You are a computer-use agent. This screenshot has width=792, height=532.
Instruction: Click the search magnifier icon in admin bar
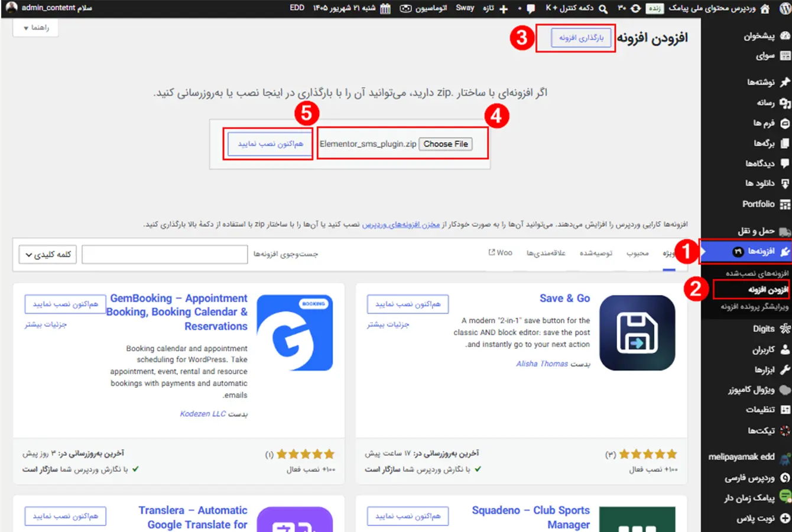603,8
